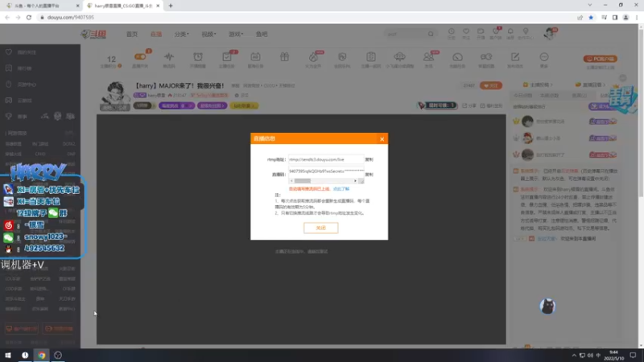Open 我的关注 heart item in the left sidebar
The width and height of the screenshot is (644, 362).
[x=21, y=52]
